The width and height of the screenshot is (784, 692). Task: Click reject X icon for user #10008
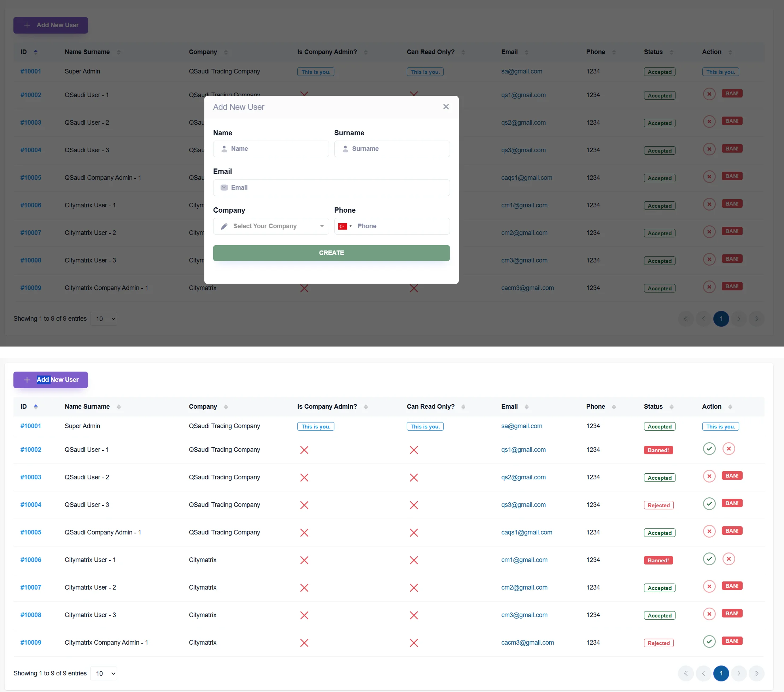point(709,614)
